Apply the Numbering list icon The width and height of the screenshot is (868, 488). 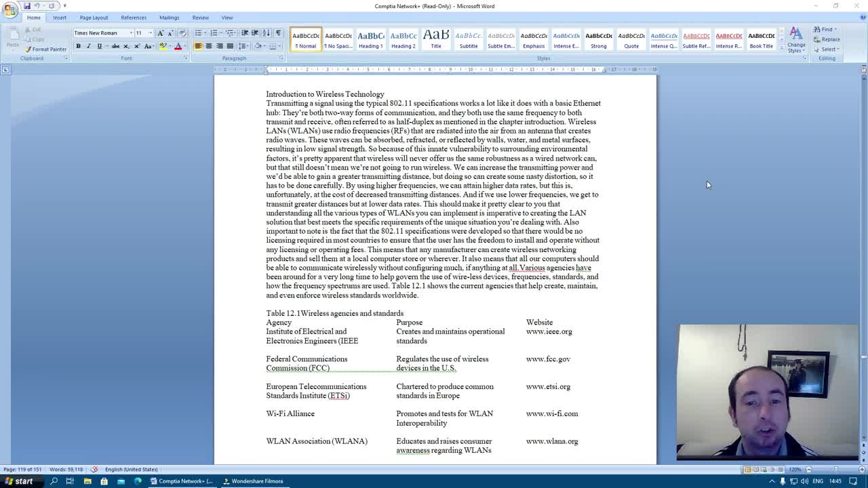[215, 33]
